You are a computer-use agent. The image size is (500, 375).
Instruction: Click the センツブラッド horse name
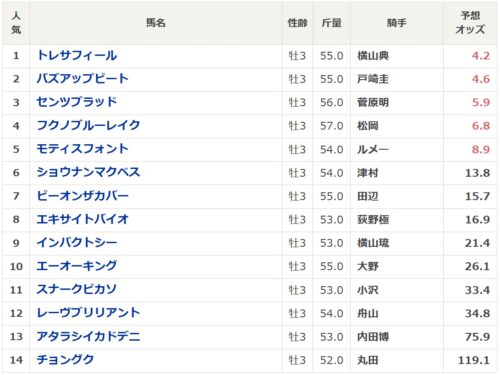click(x=77, y=102)
